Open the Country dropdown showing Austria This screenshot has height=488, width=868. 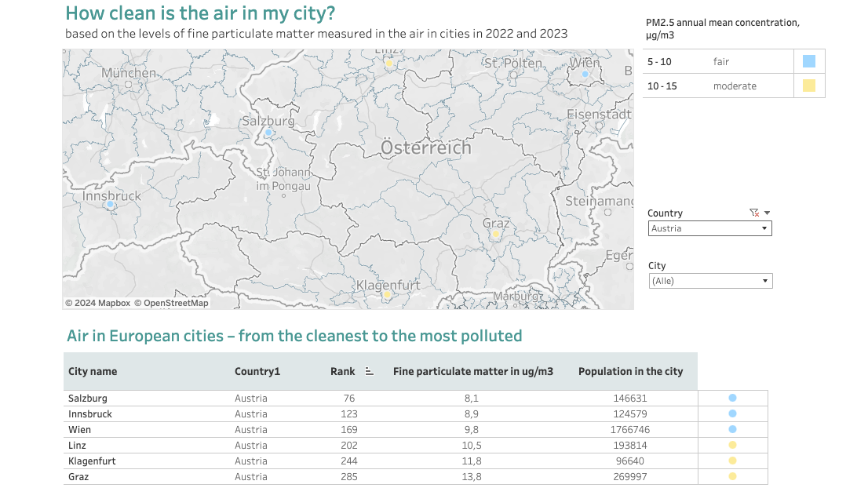pyautogui.click(x=709, y=228)
